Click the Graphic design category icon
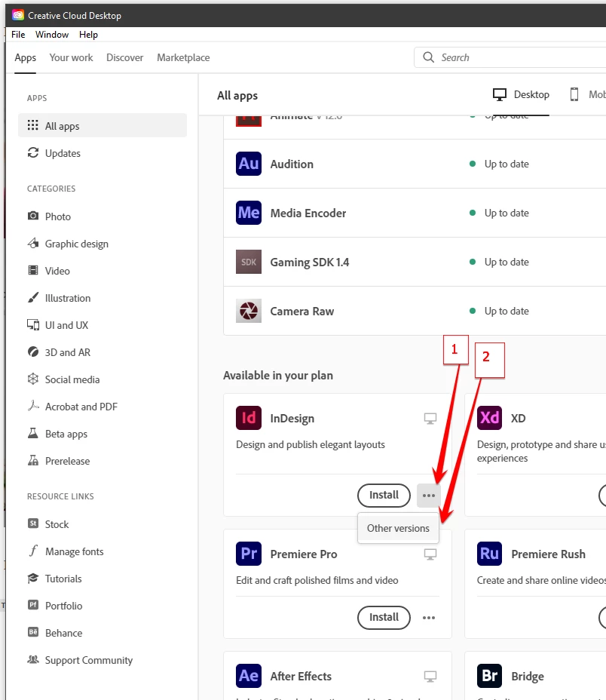This screenshot has width=606, height=700. 33,244
